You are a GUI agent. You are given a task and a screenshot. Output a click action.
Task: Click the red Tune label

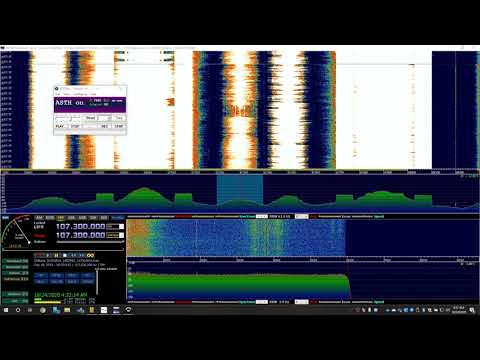tap(40, 235)
